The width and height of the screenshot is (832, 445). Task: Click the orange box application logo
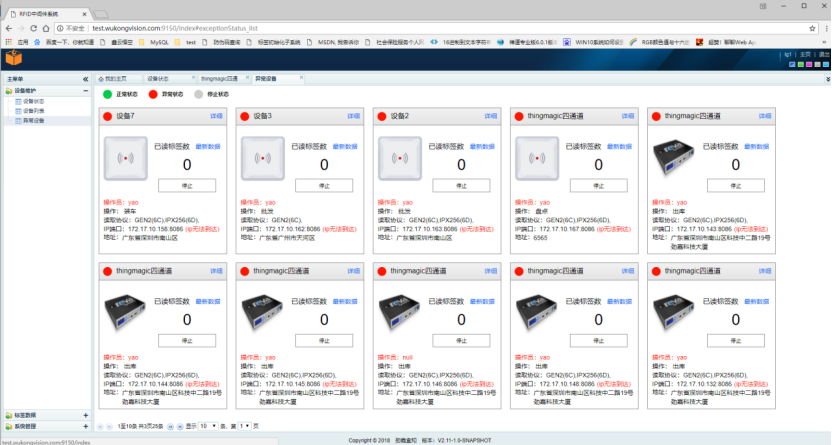[14, 58]
